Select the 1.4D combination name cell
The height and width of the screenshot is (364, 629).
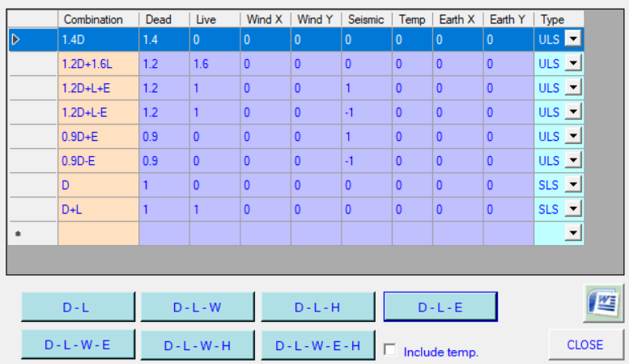98,40
